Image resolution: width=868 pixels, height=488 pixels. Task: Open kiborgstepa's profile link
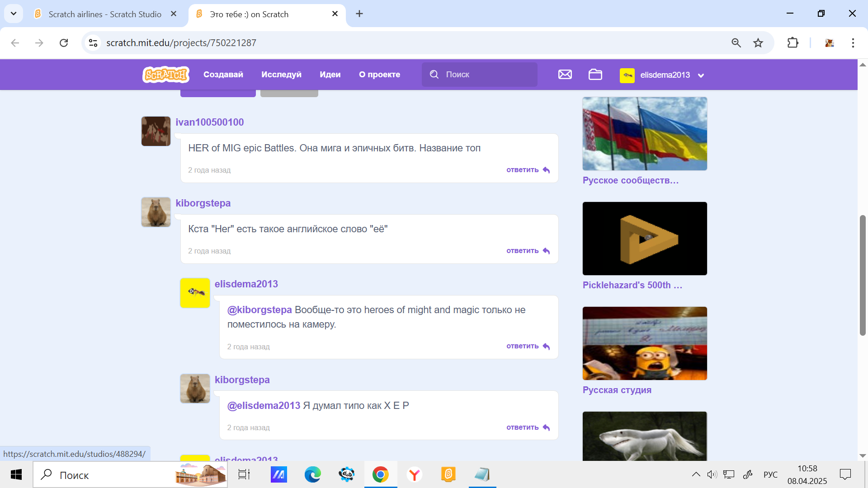pyautogui.click(x=203, y=203)
